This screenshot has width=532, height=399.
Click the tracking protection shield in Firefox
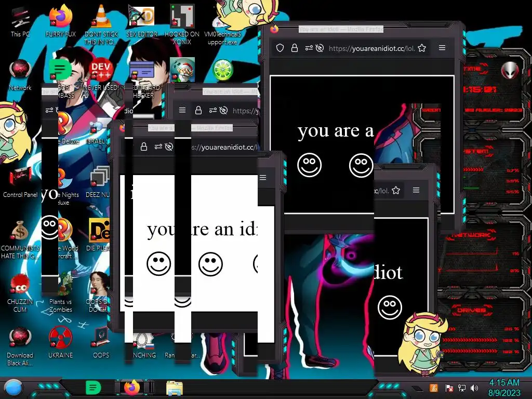[280, 48]
